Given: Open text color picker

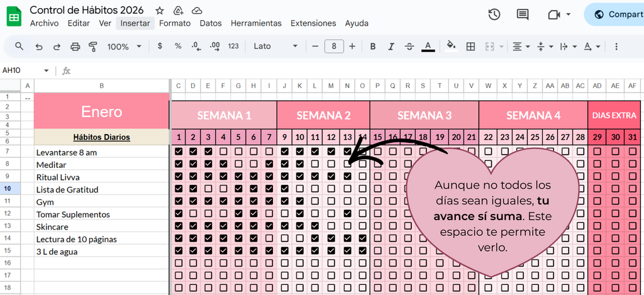Looking at the screenshot, I should point(428,46).
